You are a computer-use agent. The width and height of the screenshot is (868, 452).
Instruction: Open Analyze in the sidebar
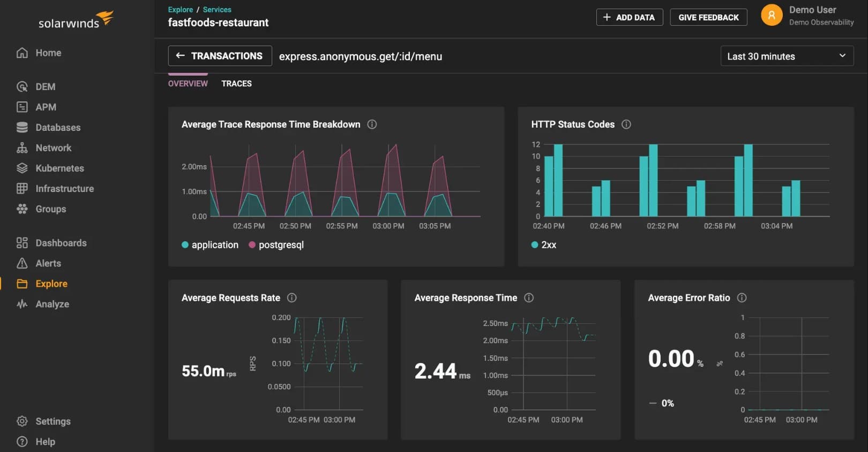pyautogui.click(x=52, y=304)
